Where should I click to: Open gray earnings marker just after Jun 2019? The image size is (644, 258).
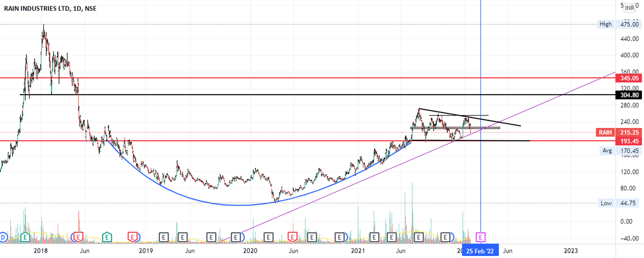point(211,237)
